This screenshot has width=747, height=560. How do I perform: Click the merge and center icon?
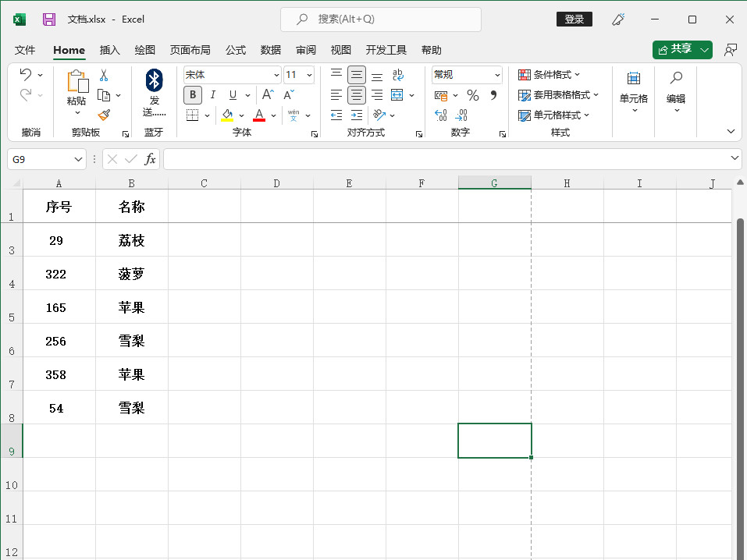point(397,94)
